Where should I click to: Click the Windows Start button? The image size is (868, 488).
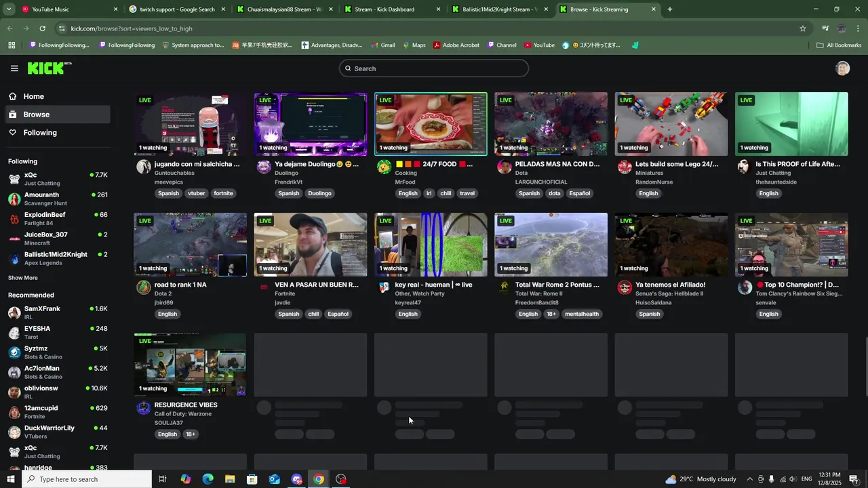[x=11, y=479]
